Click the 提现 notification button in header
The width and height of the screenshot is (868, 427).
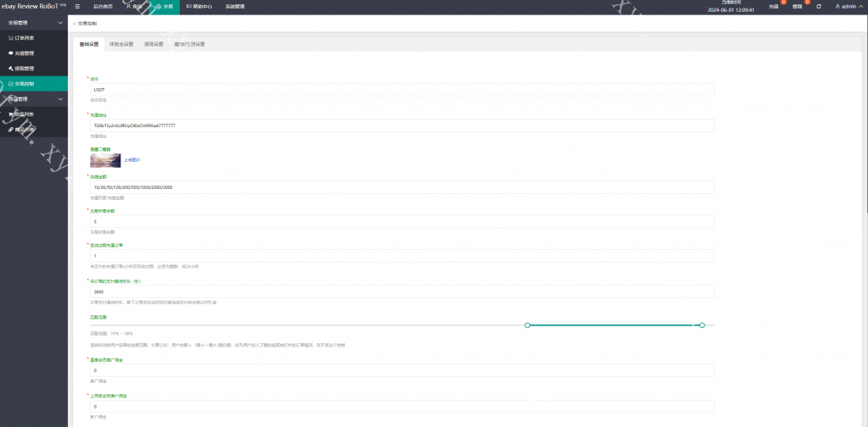pyautogui.click(x=798, y=7)
